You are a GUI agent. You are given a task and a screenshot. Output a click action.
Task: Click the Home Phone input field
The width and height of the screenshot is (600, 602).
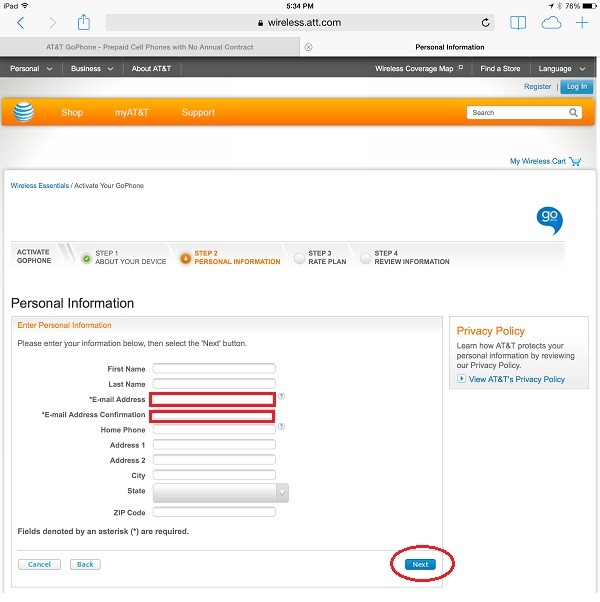click(x=214, y=429)
